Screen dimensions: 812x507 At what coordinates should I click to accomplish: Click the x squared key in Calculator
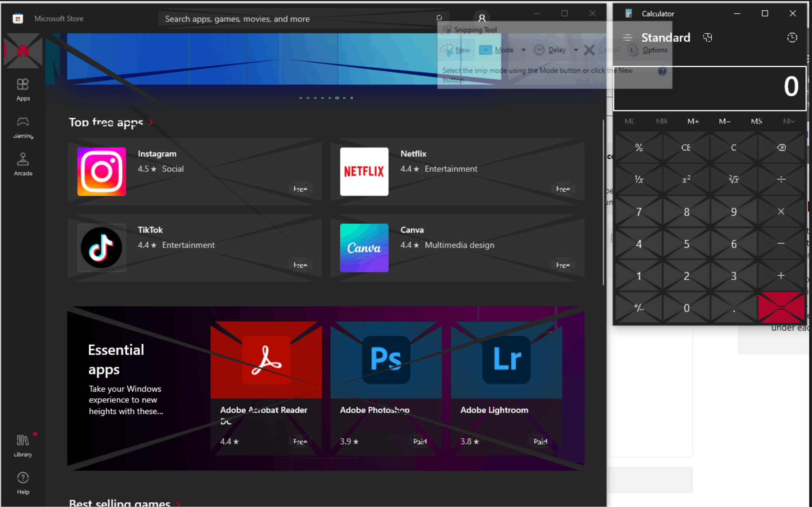click(x=686, y=179)
